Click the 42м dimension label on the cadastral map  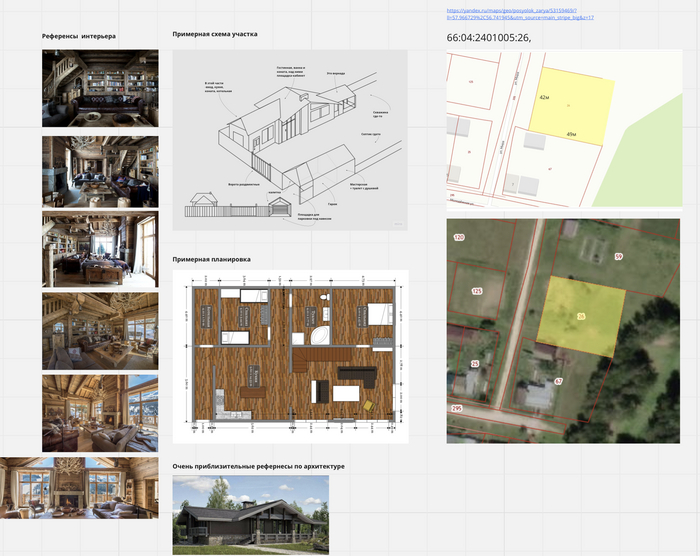coord(544,97)
